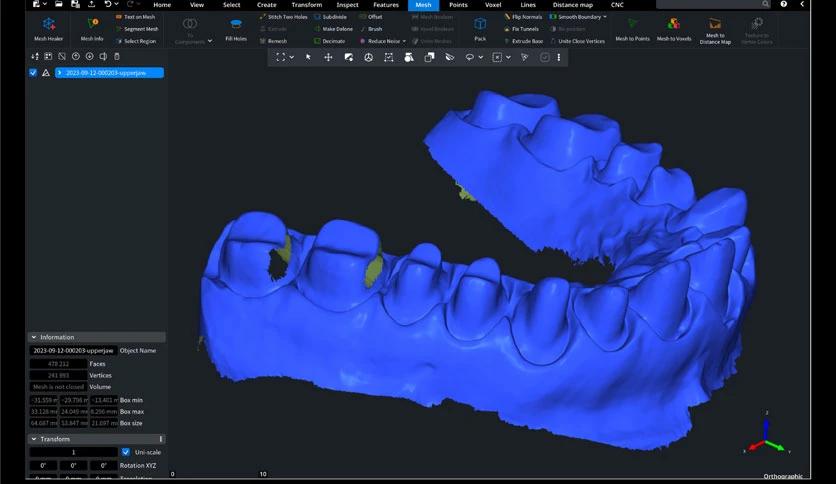Click the Remesh button

pyautogui.click(x=274, y=41)
